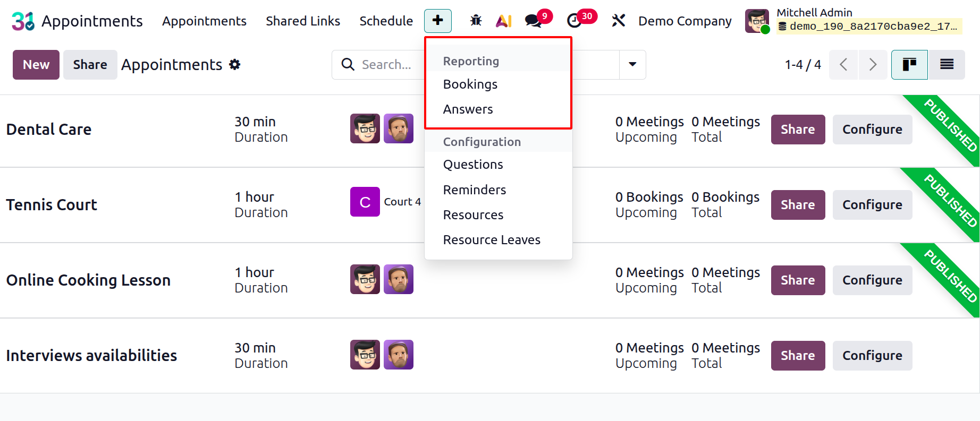Image resolution: width=980 pixels, height=421 pixels.
Task: Open the debug bug icon menu
Action: click(x=476, y=21)
